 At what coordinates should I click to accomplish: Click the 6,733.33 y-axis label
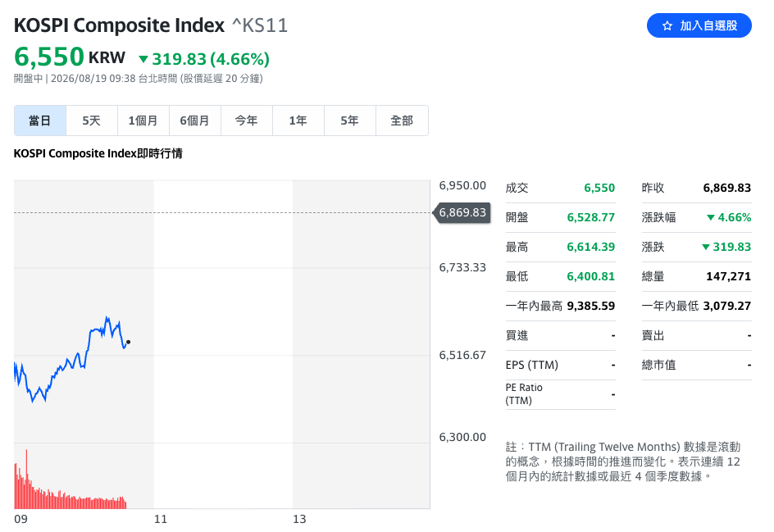pyautogui.click(x=462, y=267)
